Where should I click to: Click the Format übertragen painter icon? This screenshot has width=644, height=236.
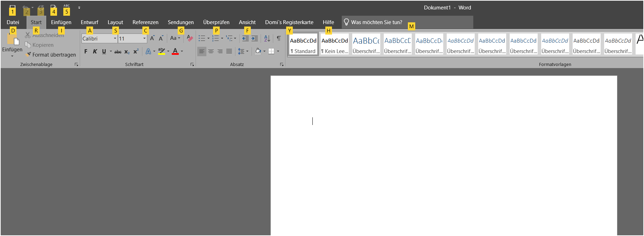point(28,54)
